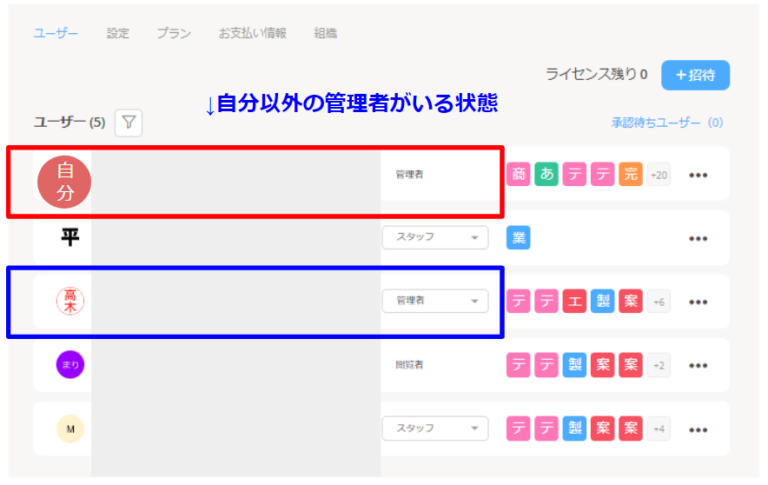Viewport: 768px width, 485px height.
Task: Click the 高木 user avatar
Action: (70, 301)
